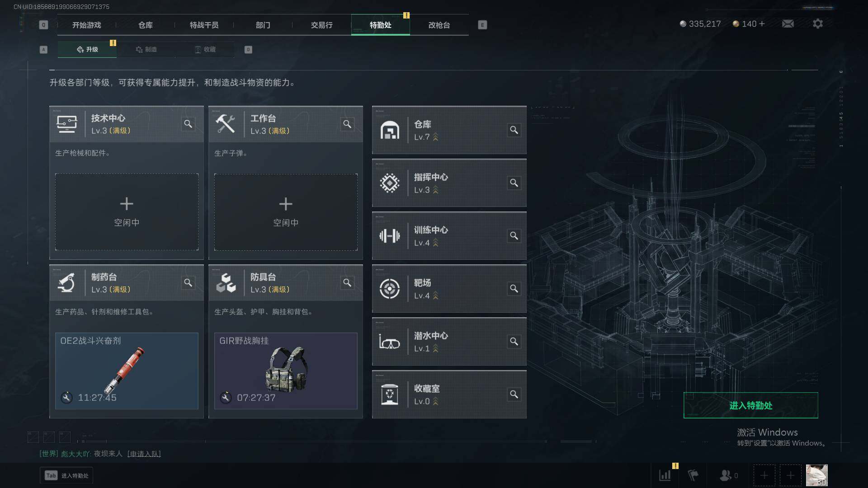Select the 制造 sub-tab
This screenshot has height=488, width=868.
coord(146,49)
